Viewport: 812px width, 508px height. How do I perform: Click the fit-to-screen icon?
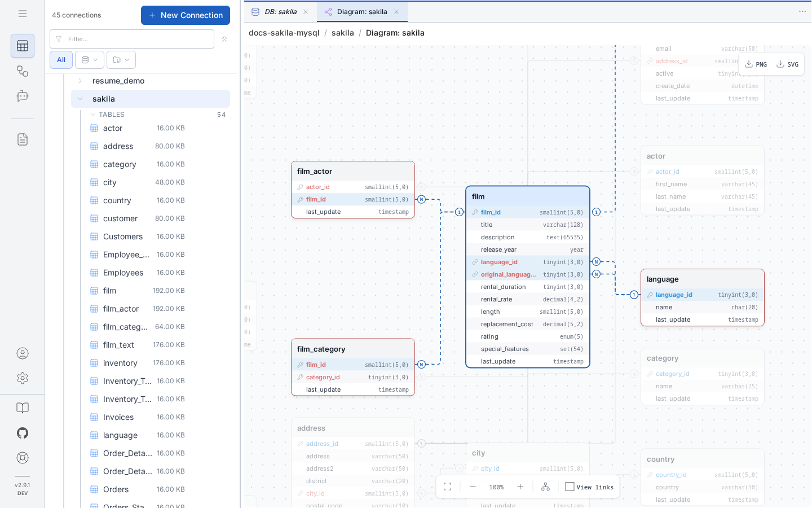click(x=448, y=487)
